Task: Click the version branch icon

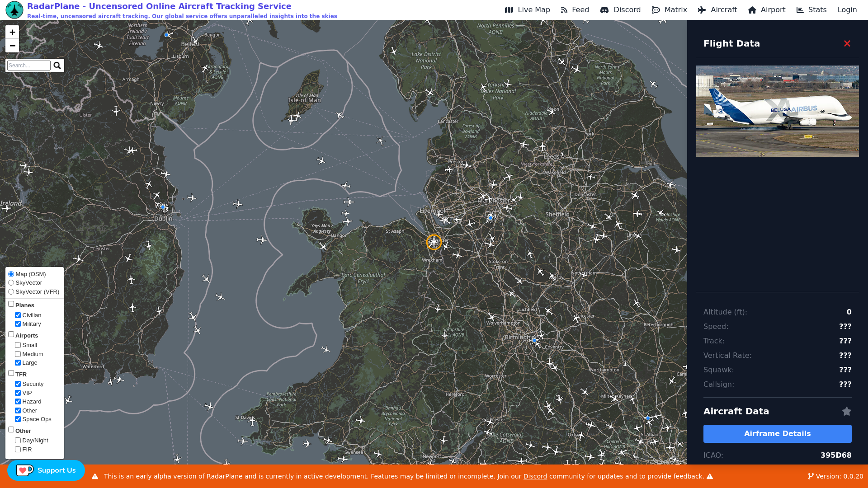Action: click(x=811, y=476)
